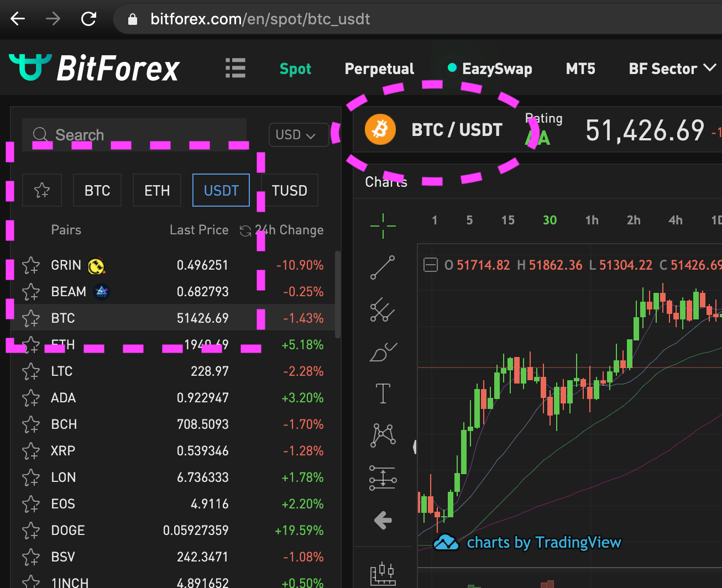Open the USD currency dropdown
Viewport: 722px width, 588px height.
click(299, 135)
